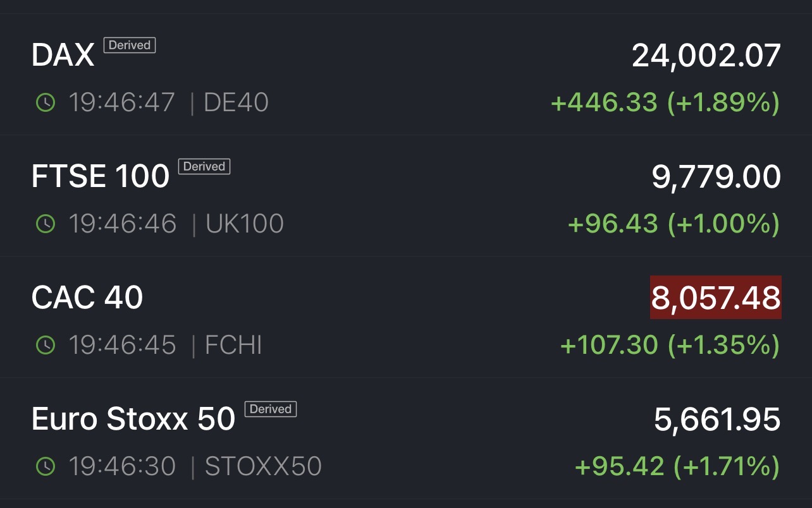
Task: Click the highlighted 8,057.48 price
Action: (716, 298)
